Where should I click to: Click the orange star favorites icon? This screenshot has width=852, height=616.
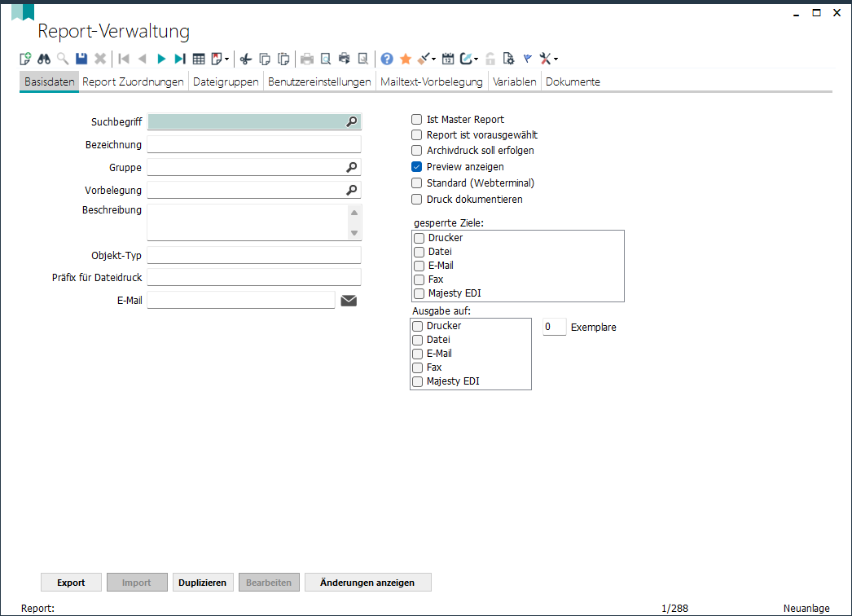click(x=406, y=59)
